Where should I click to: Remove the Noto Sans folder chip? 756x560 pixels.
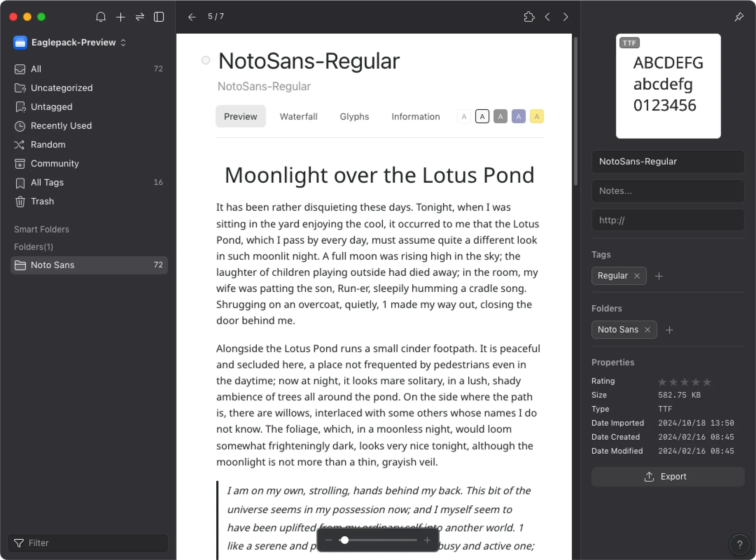pos(647,330)
